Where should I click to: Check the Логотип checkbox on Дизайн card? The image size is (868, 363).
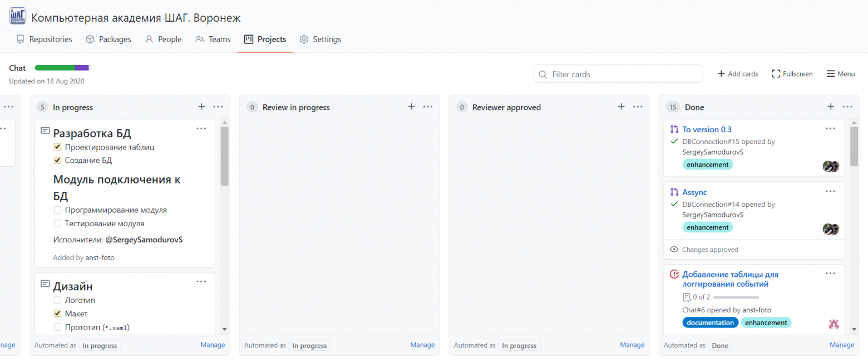(x=57, y=299)
